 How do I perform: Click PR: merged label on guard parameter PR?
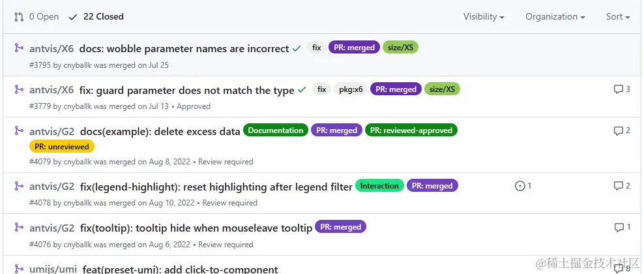point(396,89)
